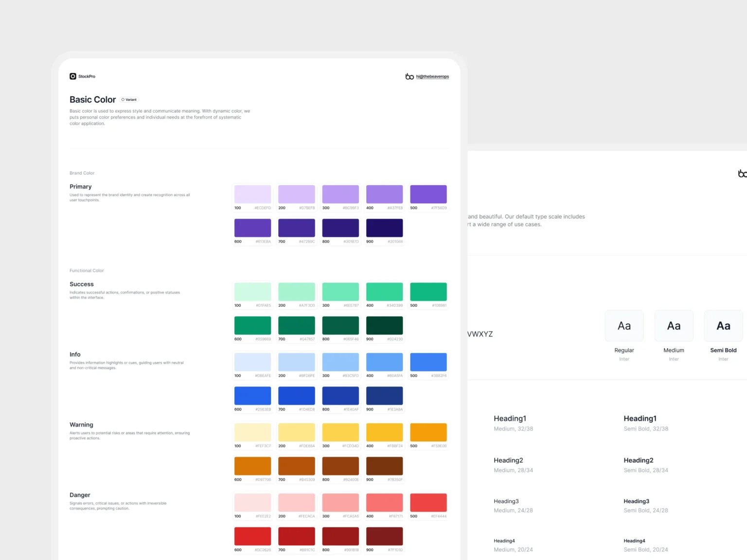Click the Heading2 Medium sample text
The width and height of the screenshot is (747, 560).
[x=508, y=460]
